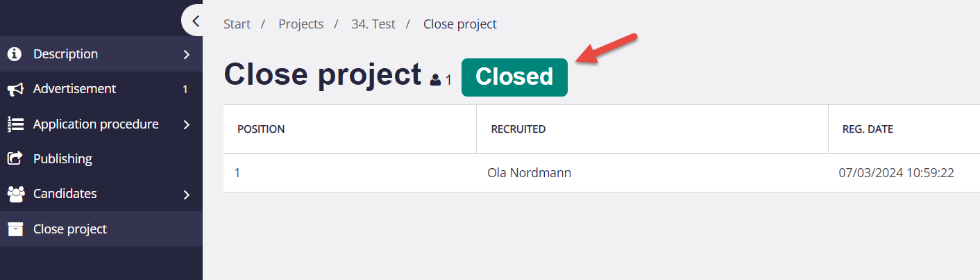Go to Start in the breadcrumb
This screenshot has height=280, width=980.
coord(237,24)
